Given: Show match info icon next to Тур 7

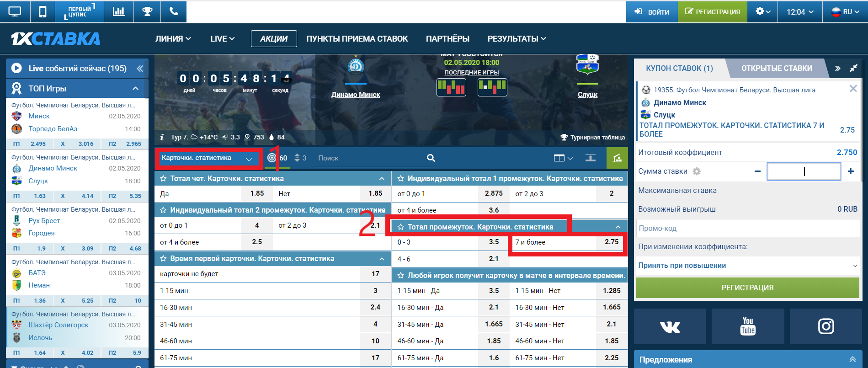Looking at the screenshot, I should pos(162,137).
